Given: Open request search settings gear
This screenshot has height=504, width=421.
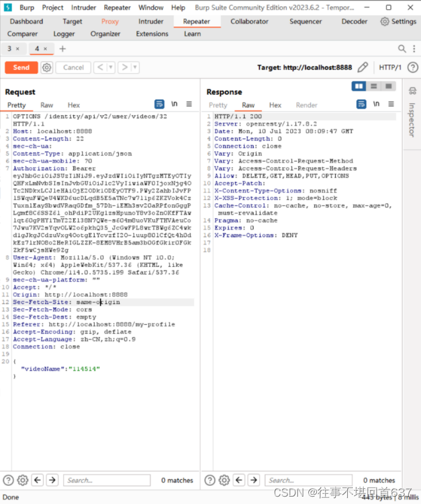Looking at the screenshot, I should (23, 480).
